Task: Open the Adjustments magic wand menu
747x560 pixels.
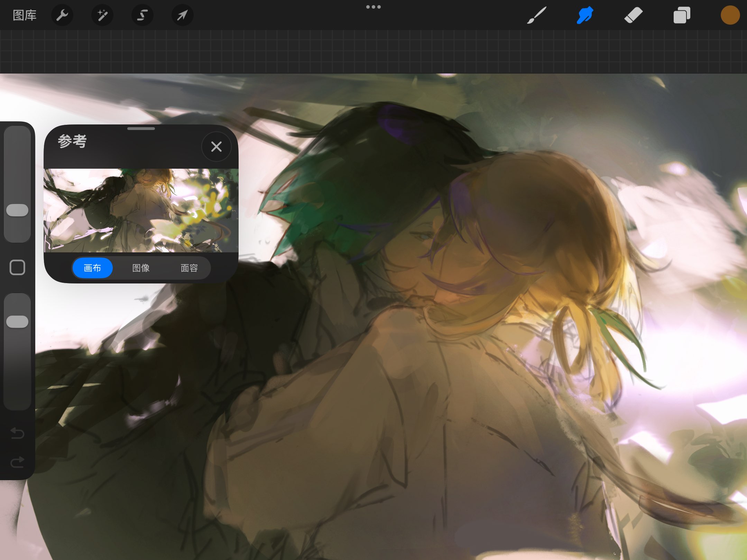Action: point(102,15)
